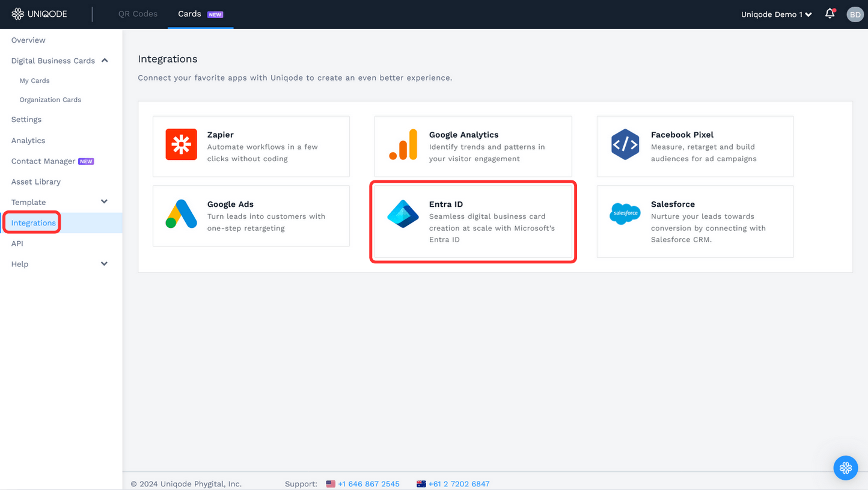Select the Google Ads icon
The image size is (868, 490).
(x=181, y=213)
